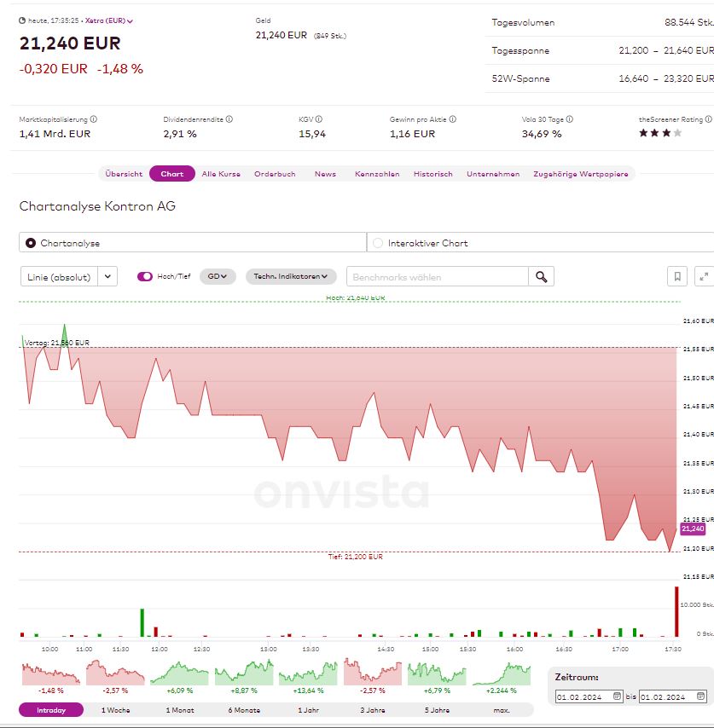
Task: Click info icon beside Gewinn pro Aktie
Action: click(452, 119)
